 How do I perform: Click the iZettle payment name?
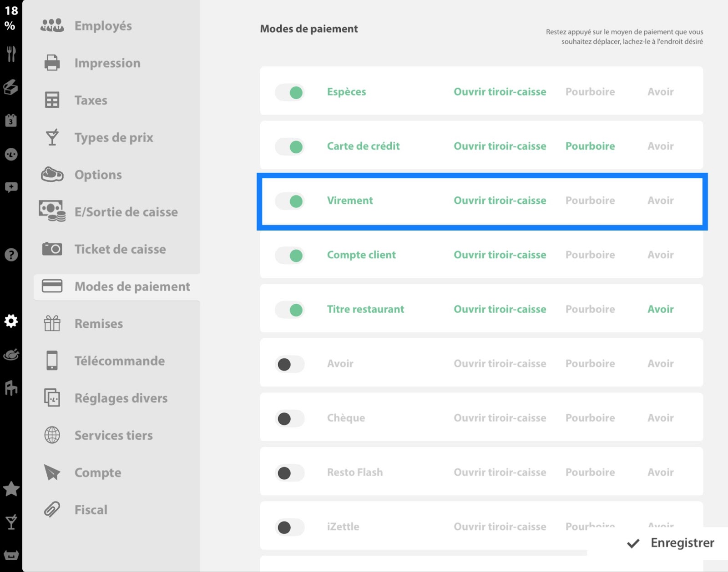343,527
